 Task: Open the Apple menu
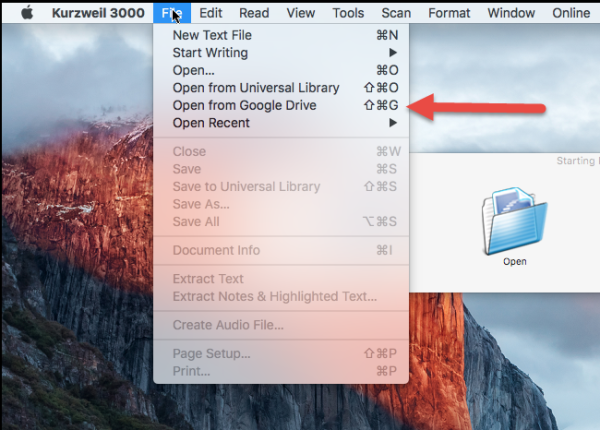point(27,13)
